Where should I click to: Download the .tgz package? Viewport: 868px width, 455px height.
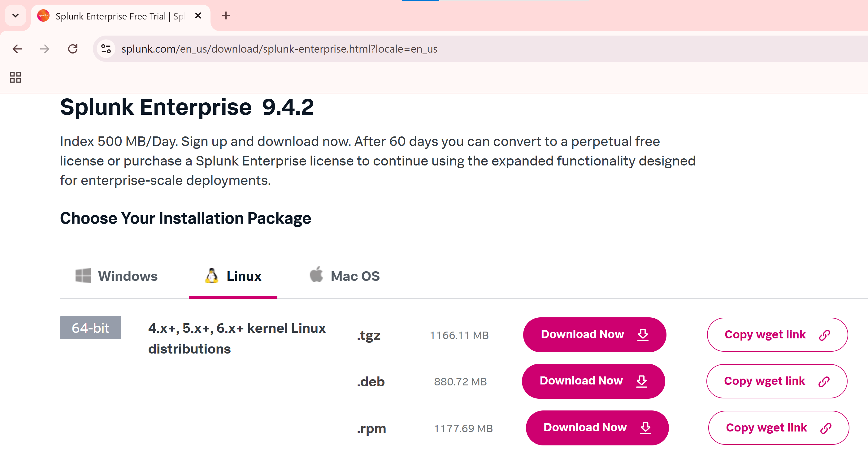[594, 335]
